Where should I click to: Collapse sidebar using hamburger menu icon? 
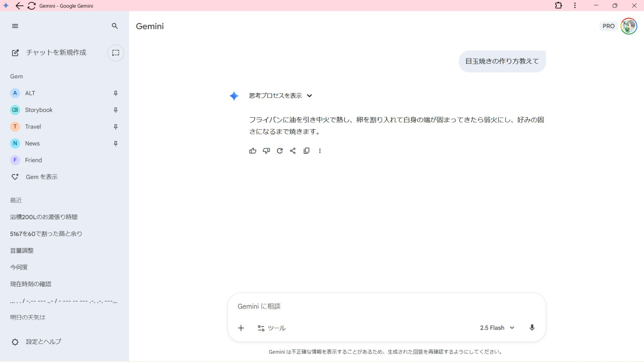15,26
